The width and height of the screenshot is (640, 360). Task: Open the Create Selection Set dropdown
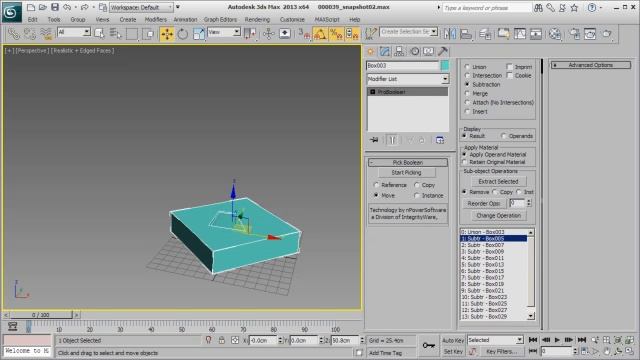coord(409,31)
